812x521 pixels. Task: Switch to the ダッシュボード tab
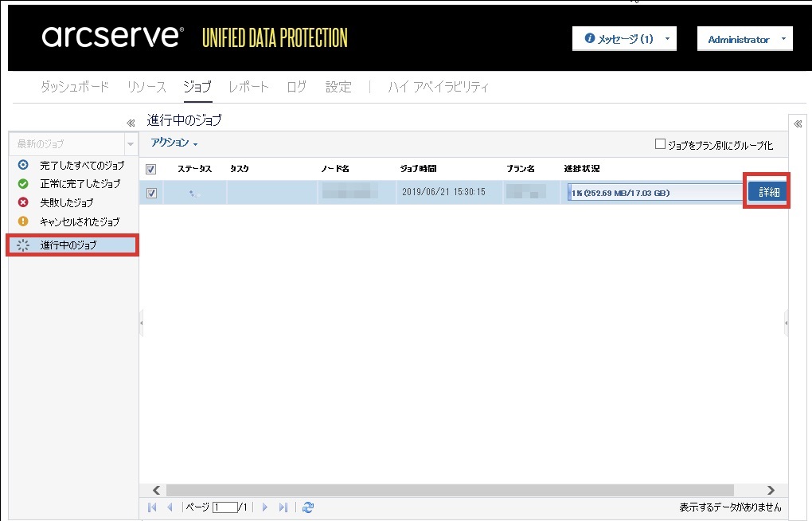[x=74, y=87]
